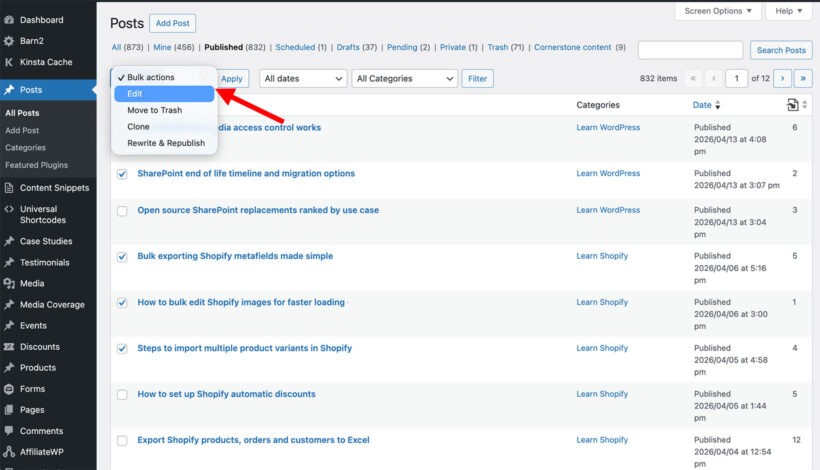
Task: Click the current page number field
Action: [736, 78]
